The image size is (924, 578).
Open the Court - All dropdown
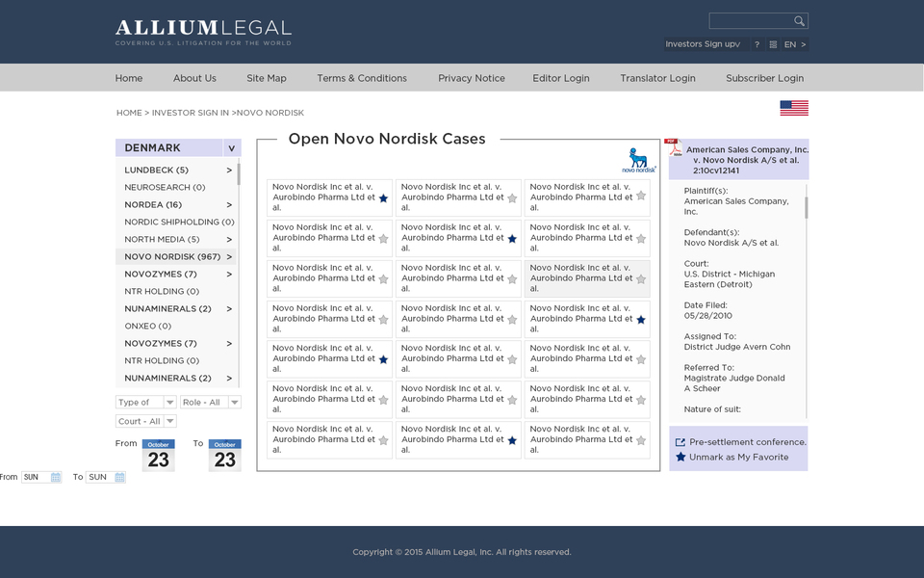tap(146, 421)
